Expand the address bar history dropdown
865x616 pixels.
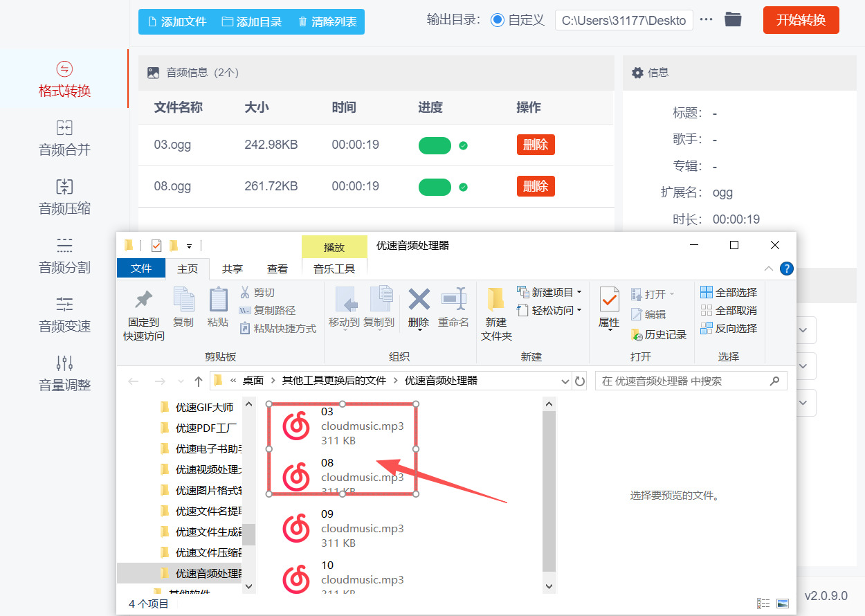click(565, 381)
